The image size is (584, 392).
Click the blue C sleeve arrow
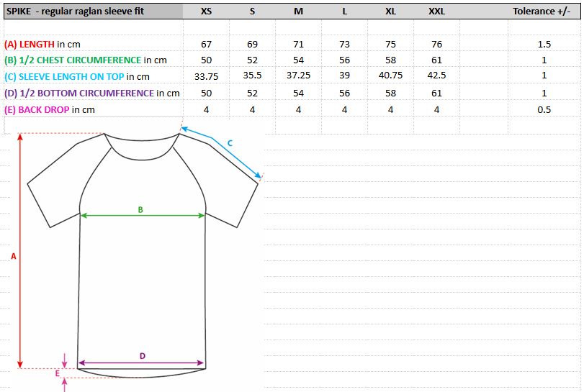(221, 152)
